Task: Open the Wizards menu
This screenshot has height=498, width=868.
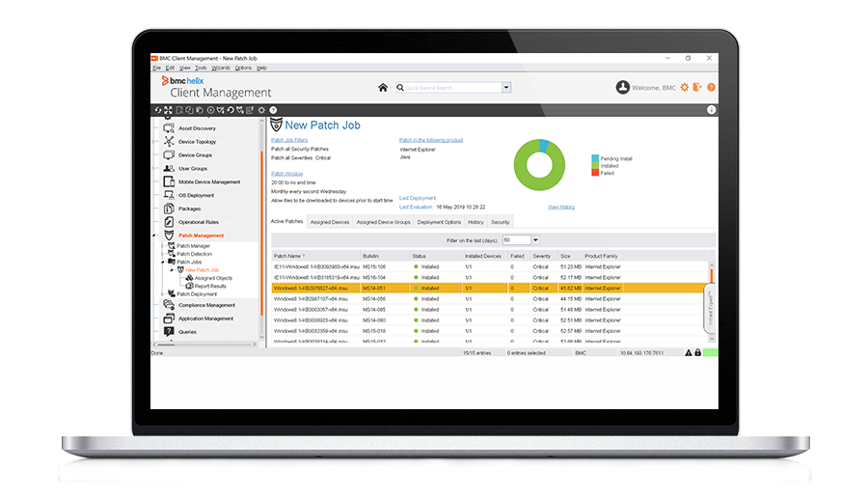Action: pyautogui.click(x=219, y=68)
